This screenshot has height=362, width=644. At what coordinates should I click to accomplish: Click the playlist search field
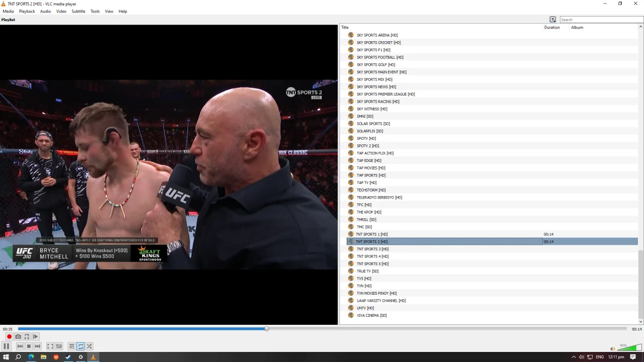tap(601, 20)
